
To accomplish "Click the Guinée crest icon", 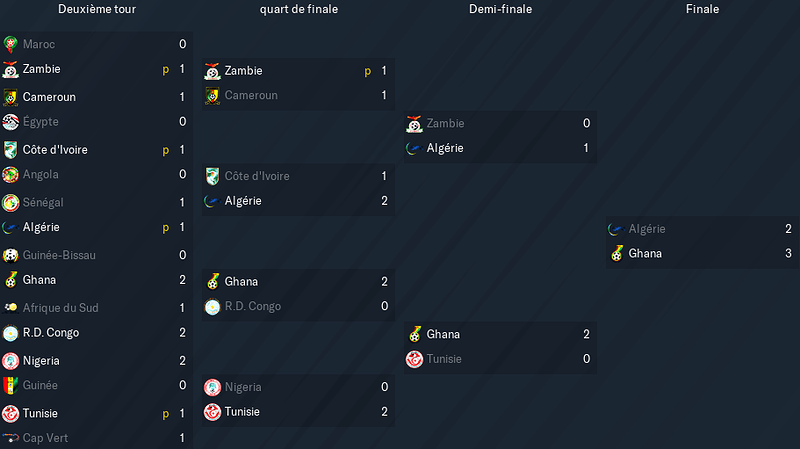I will click(10, 386).
